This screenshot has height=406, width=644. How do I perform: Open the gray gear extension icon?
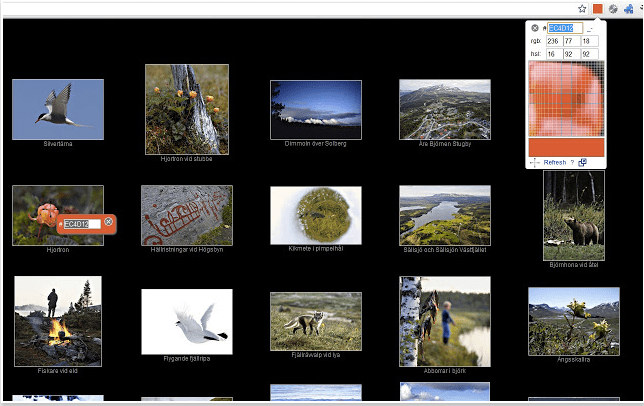[x=613, y=9]
